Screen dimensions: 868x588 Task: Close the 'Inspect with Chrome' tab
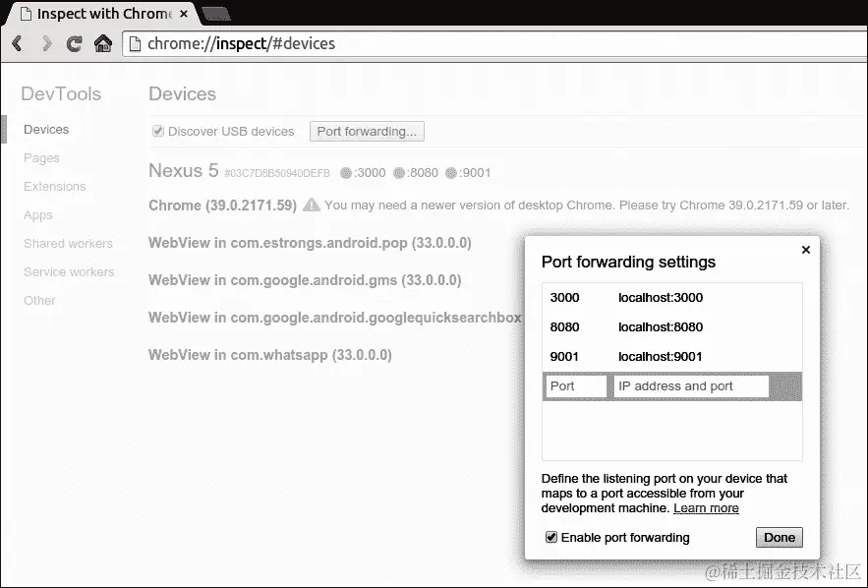[x=184, y=14]
